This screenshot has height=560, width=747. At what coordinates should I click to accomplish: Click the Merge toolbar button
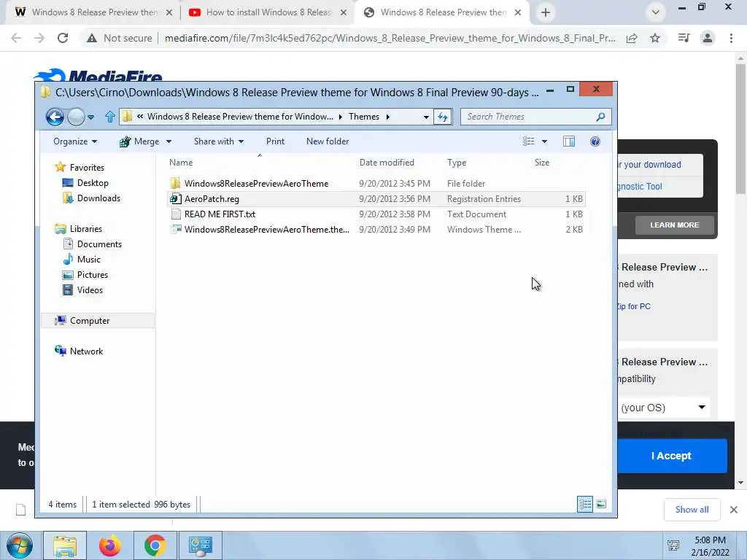click(139, 141)
